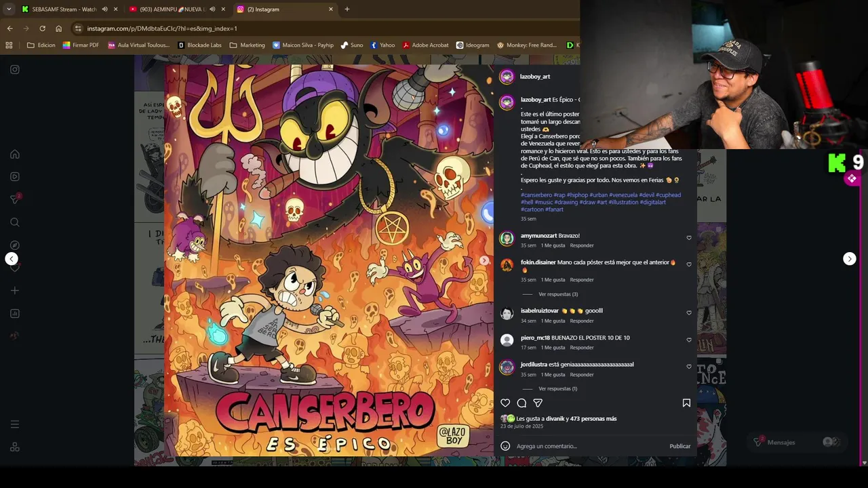Screen dimensions: 868x488
Task: View site information icon in address bar
Action: pos(78,28)
